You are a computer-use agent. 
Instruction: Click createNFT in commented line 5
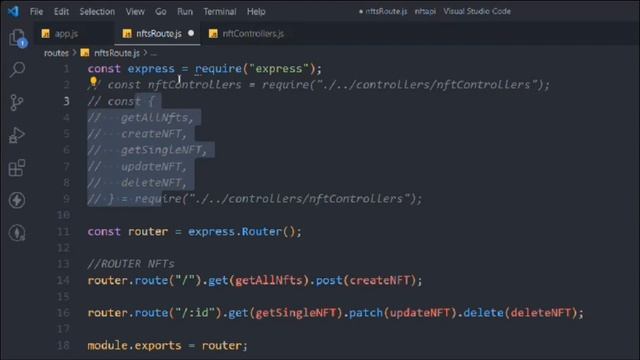[x=151, y=134]
